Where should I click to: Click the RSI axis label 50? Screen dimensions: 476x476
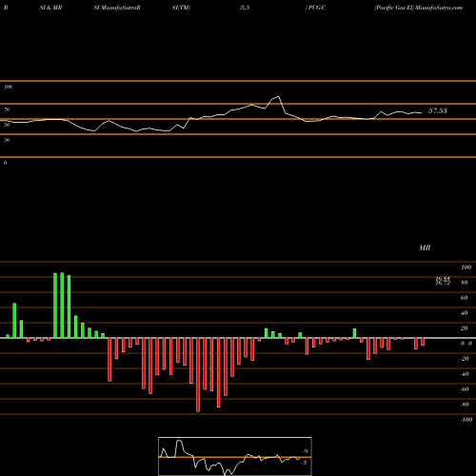pyautogui.click(x=7, y=125)
